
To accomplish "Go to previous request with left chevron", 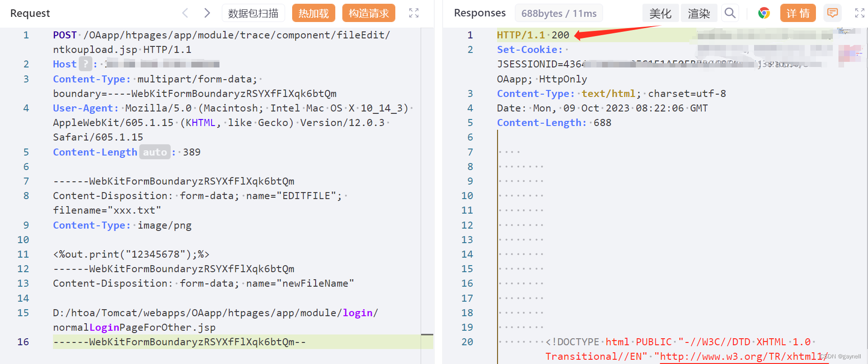I will click(x=185, y=13).
